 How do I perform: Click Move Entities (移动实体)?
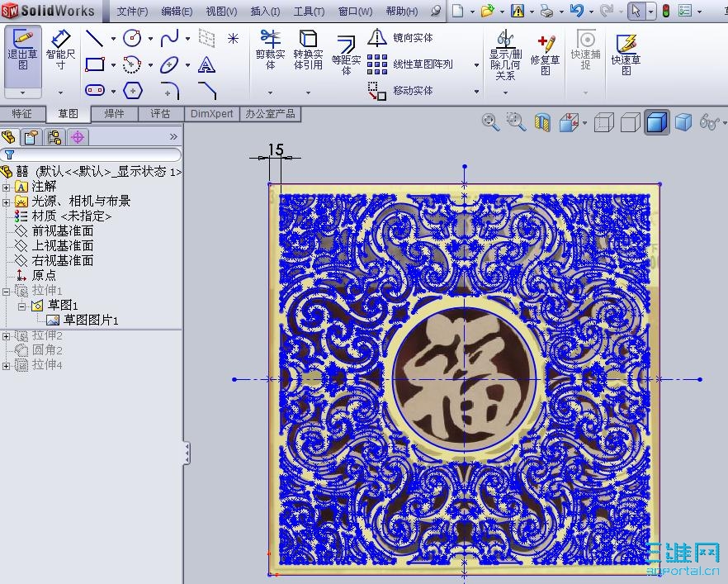pyautogui.click(x=400, y=91)
